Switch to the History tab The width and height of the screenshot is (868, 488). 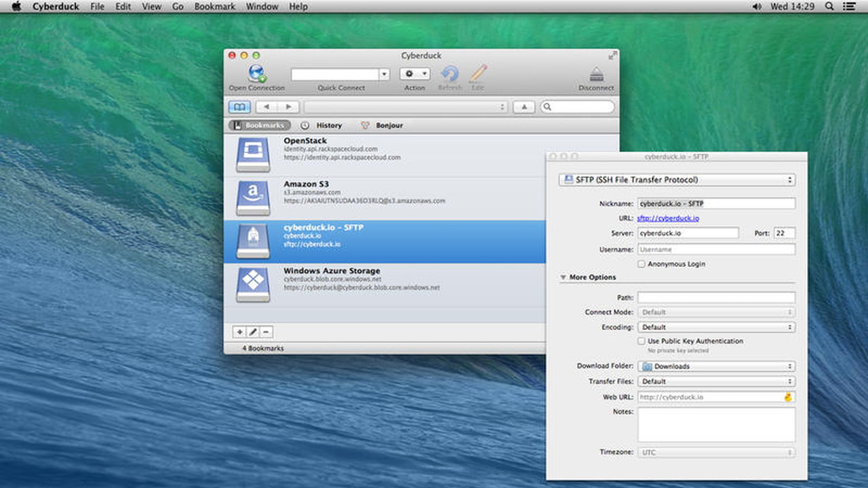tap(321, 125)
